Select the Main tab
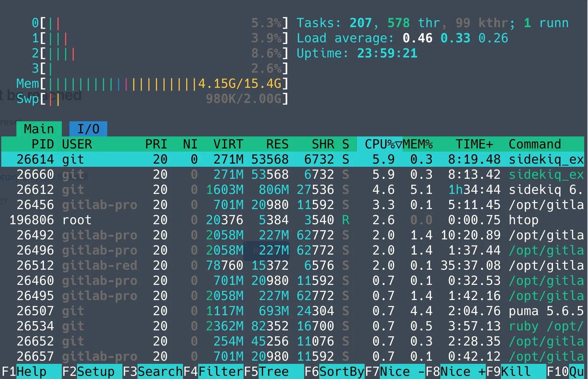The height and width of the screenshot is (379, 588). coord(38,128)
